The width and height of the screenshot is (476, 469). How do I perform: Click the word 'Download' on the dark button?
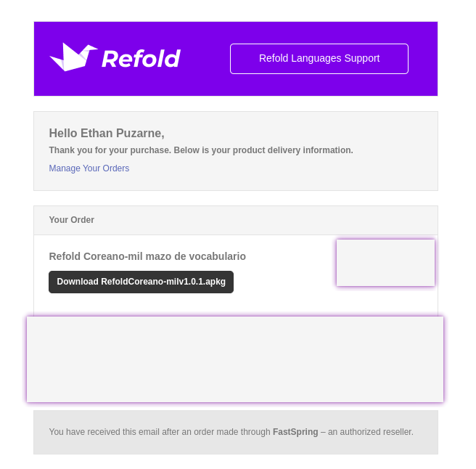(77, 282)
